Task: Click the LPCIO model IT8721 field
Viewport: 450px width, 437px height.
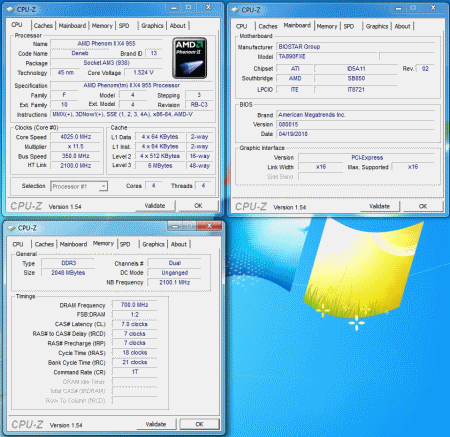Action: pos(356,90)
